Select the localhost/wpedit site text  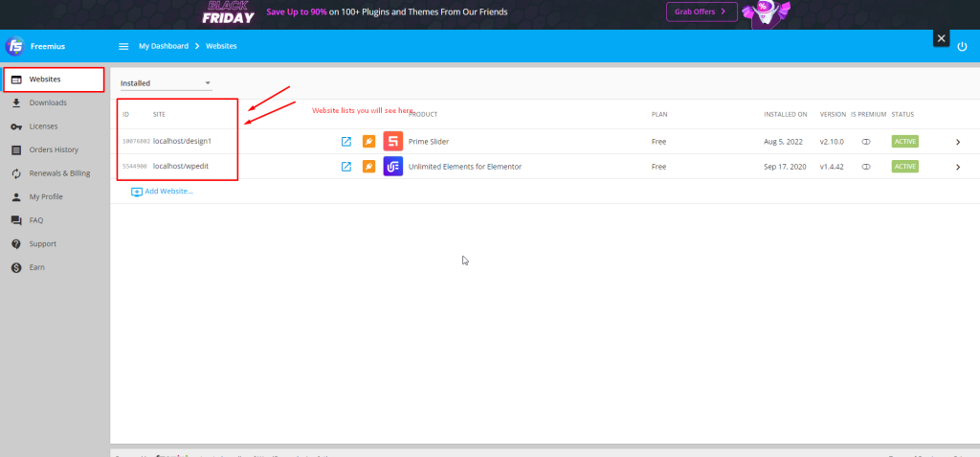(x=182, y=167)
